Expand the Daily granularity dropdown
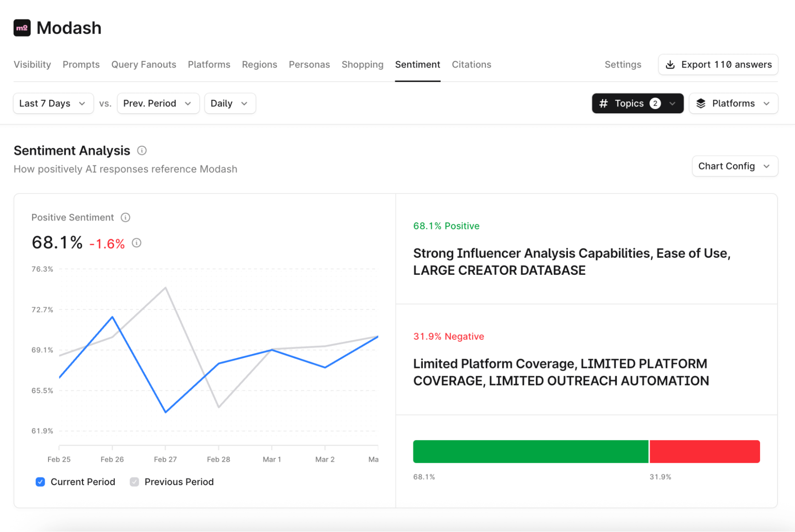The image size is (795, 532). (x=230, y=103)
